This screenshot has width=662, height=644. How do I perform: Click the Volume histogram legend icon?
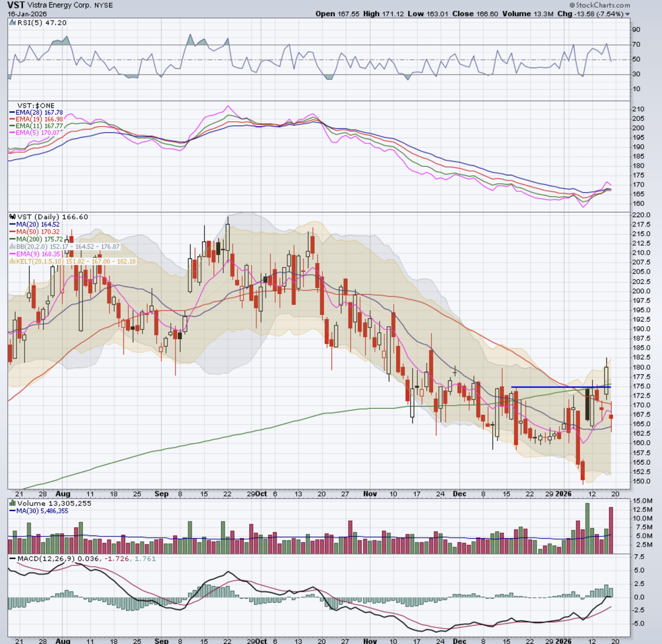click(x=13, y=503)
